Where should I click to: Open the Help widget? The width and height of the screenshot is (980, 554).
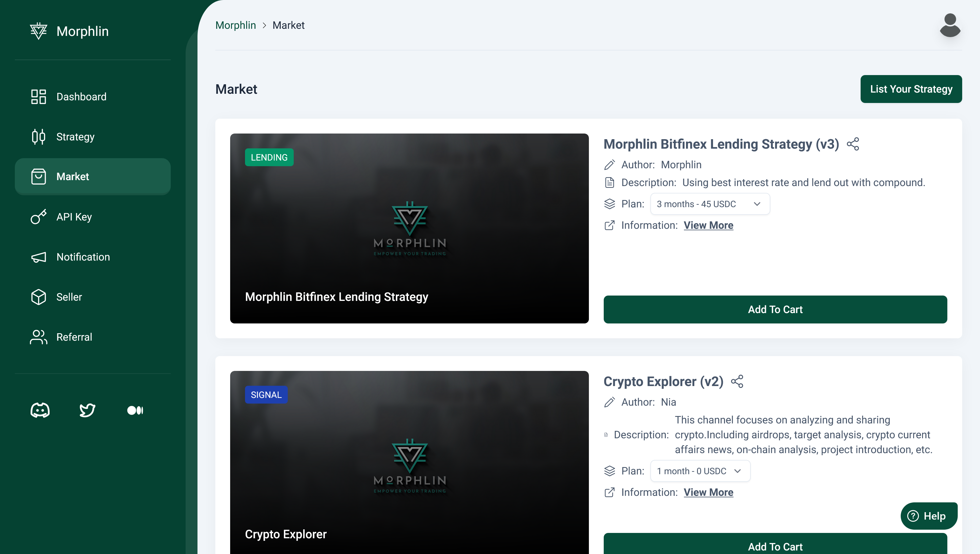(928, 516)
